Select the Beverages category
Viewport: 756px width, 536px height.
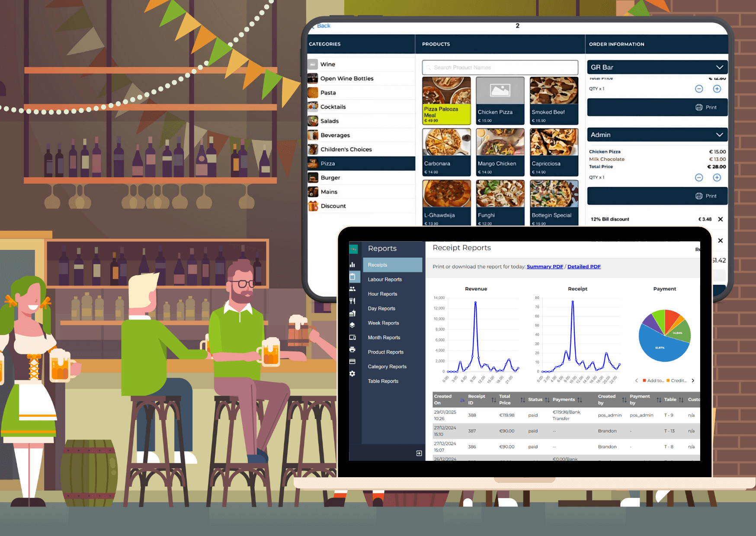coord(361,135)
